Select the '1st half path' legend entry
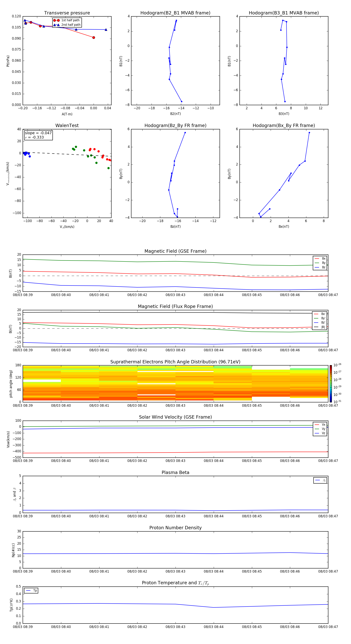Viewport: 351px width, 644px height. click(67, 20)
